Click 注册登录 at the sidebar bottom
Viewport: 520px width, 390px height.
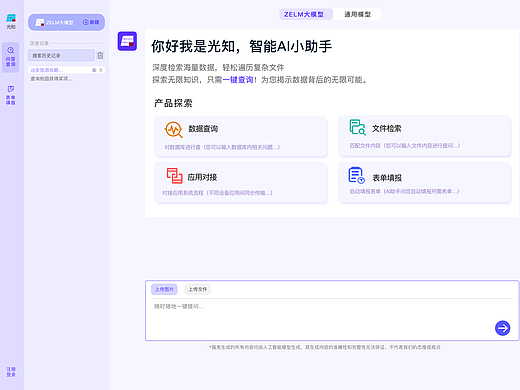(x=11, y=372)
